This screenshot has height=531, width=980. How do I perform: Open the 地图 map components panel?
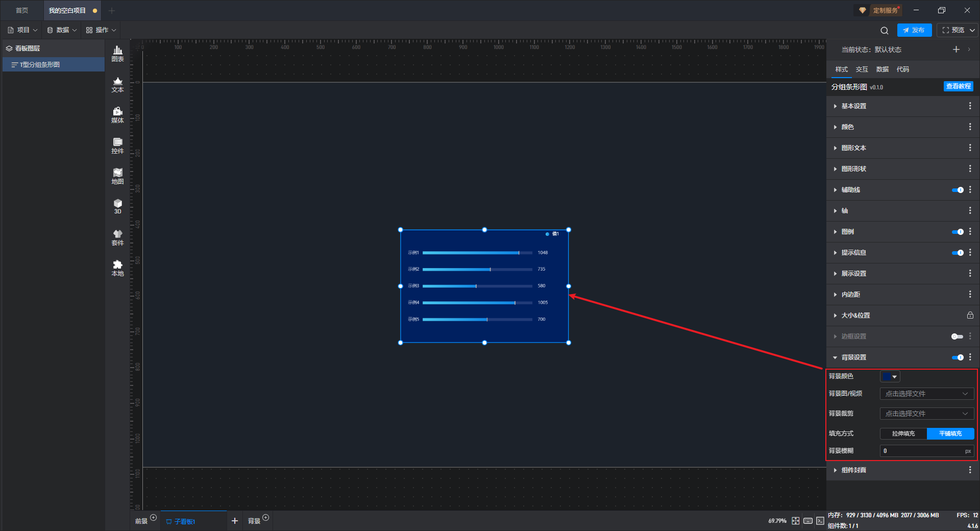click(117, 176)
